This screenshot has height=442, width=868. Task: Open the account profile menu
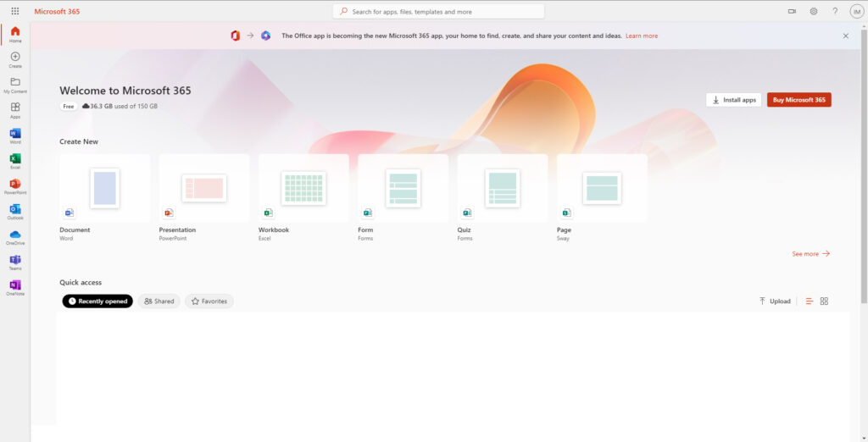click(856, 11)
